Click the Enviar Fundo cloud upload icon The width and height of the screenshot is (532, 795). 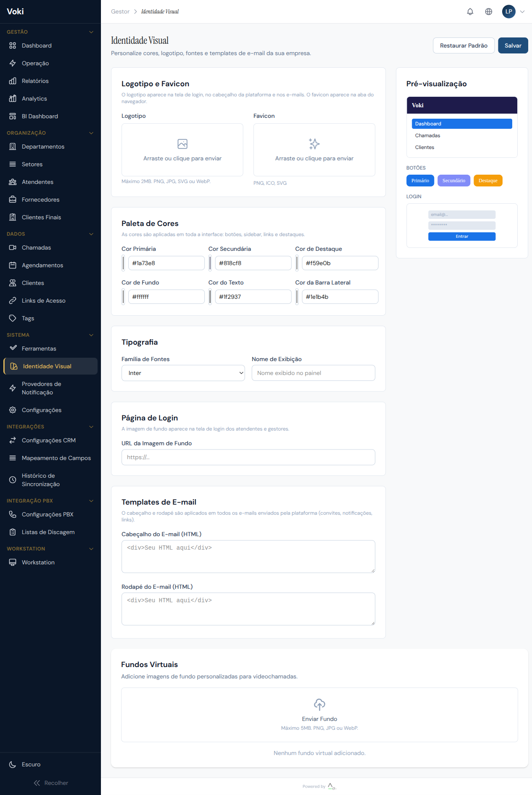click(x=320, y=704)
